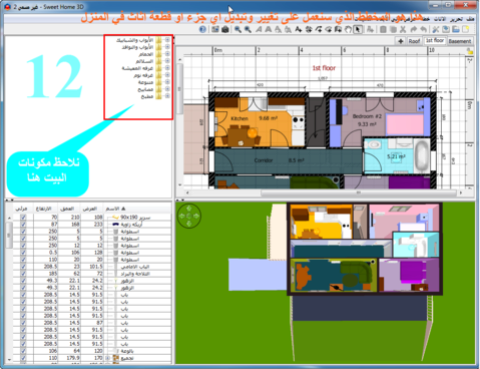
Task: Take a photo with the camera icon
Action: 225,30
